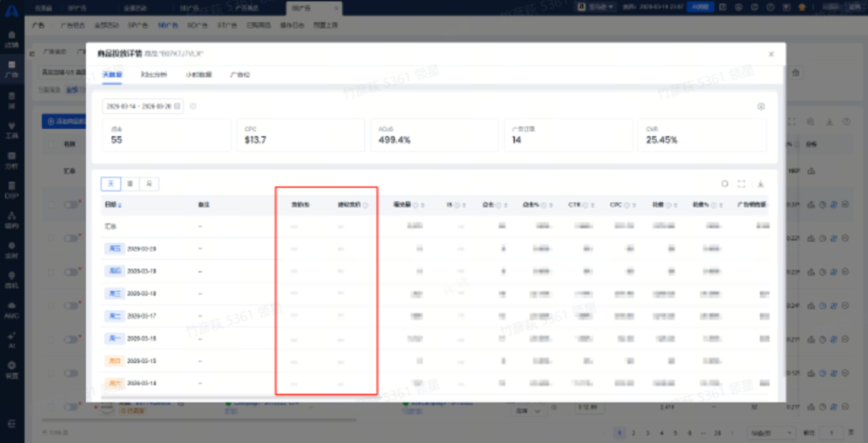Open the AI section in left sidebar
Viewport: 868px width, 443px height.
coord(11,340)
